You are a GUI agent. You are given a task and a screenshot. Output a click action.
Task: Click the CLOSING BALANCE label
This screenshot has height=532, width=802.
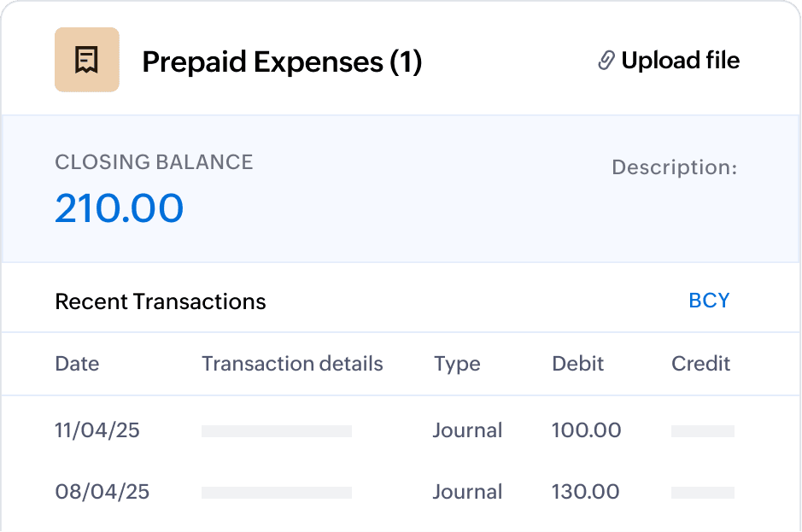pos(154,162)
